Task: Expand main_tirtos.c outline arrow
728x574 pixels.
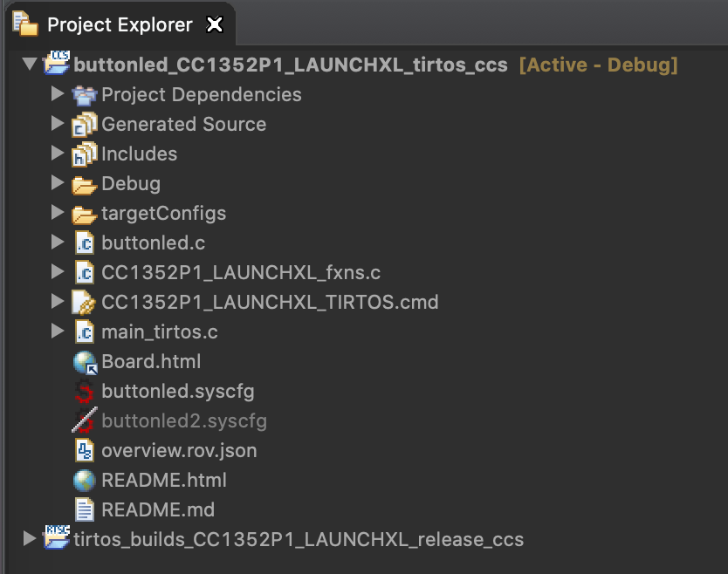Action: click(x=58, y=331)
